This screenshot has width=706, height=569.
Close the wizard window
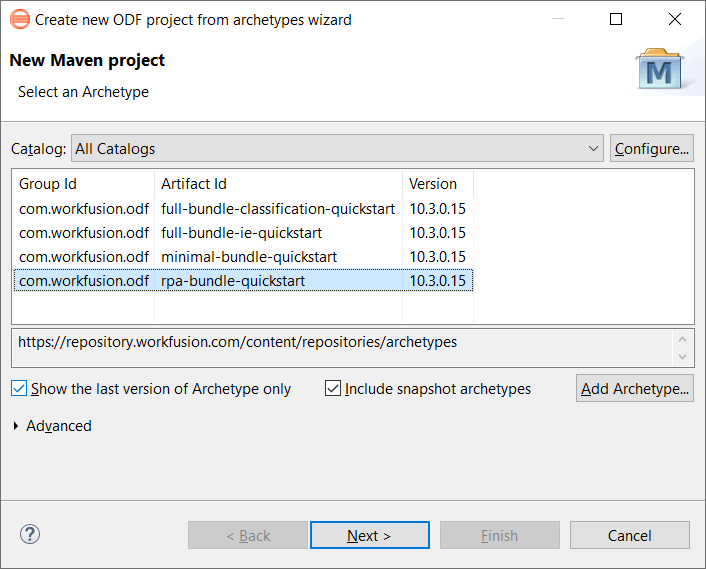pos(674,19)
